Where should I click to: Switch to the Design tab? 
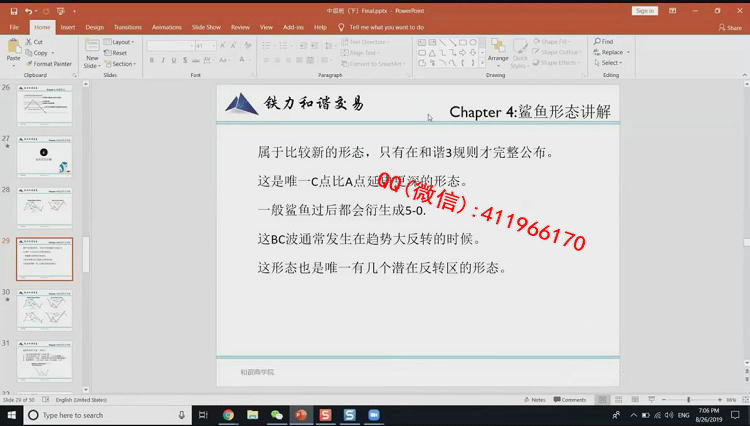[x=94, y=27]
